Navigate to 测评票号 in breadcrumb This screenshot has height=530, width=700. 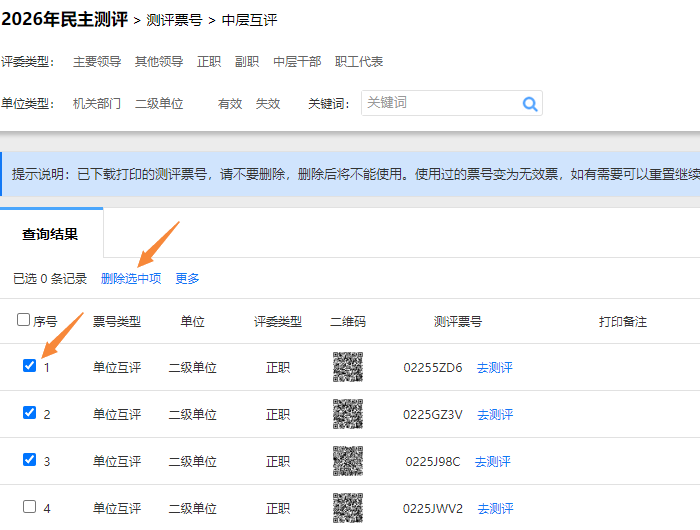176,20
